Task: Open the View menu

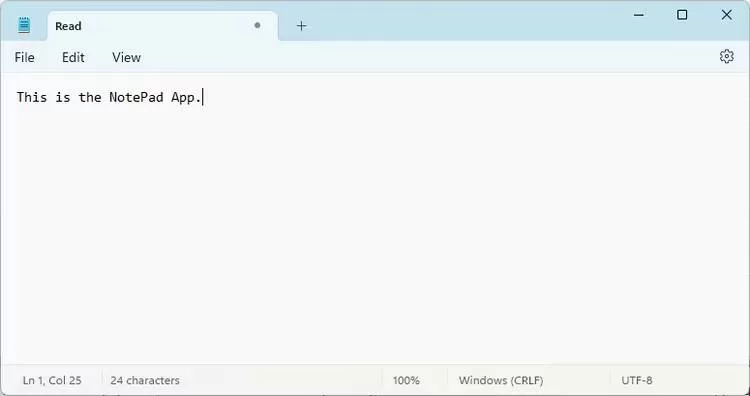Action: 126,57
